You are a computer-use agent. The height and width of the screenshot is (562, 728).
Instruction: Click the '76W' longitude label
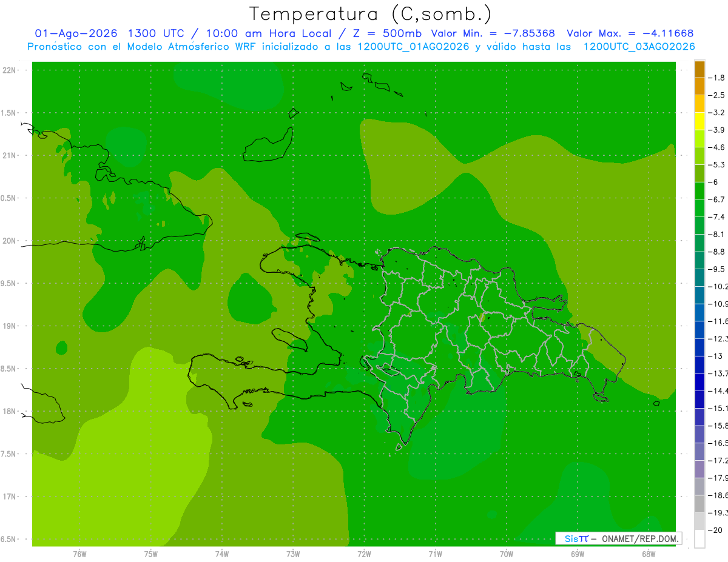79,554
